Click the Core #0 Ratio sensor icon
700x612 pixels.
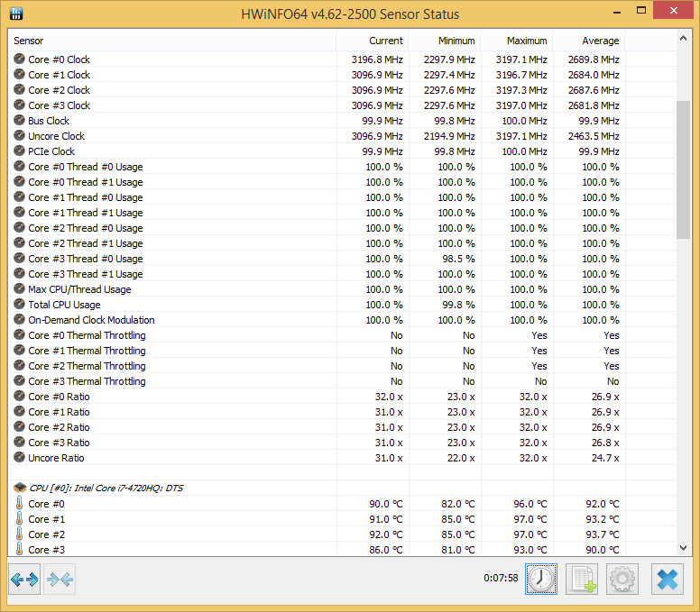(x=19, y=396)
